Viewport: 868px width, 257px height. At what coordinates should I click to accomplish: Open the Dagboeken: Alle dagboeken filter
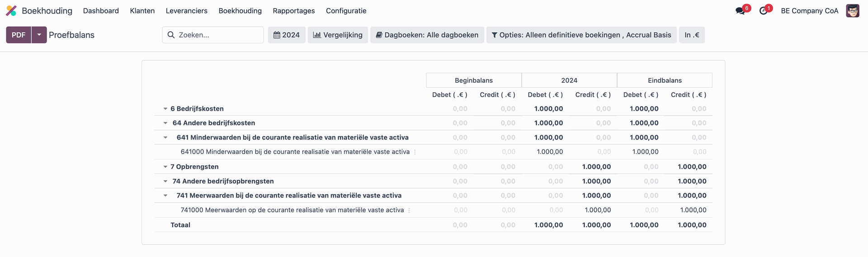coord(427,35)
